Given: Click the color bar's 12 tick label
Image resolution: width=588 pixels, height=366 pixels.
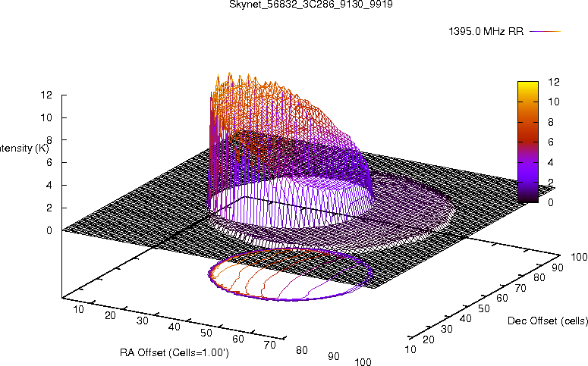Looking at the screenshot, I should tap(554, 82).
